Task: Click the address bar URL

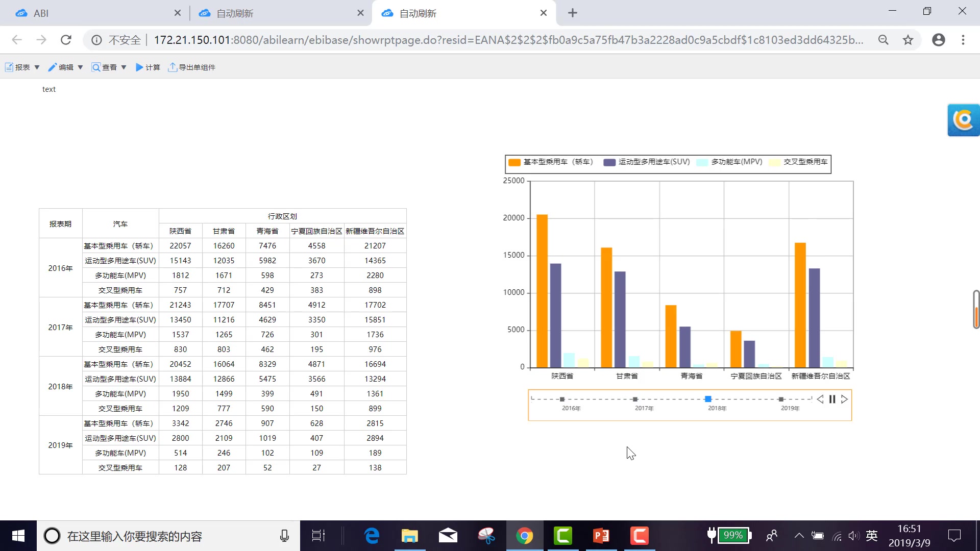Action: point(508,40)
